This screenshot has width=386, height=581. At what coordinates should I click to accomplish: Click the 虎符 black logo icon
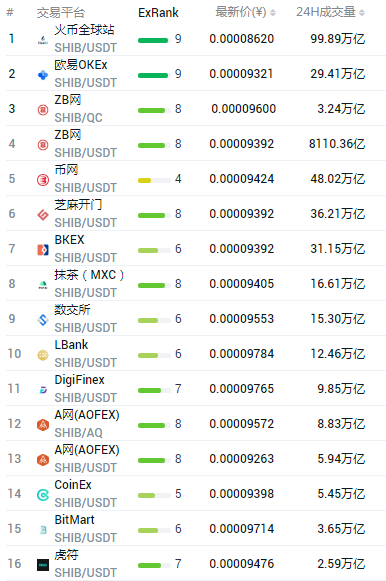tap(43, 565)
